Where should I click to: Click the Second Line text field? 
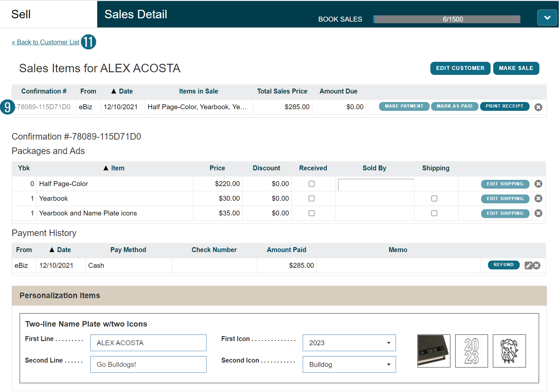click(x=148, y=365)
